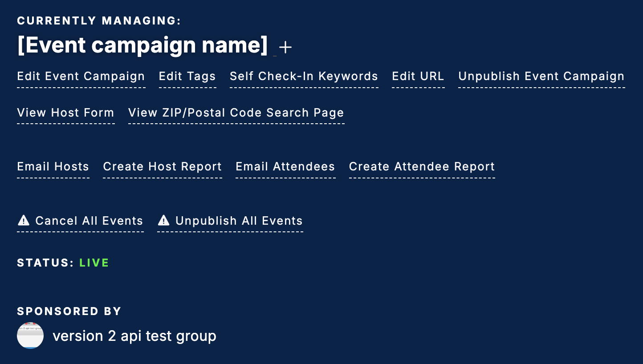643x364 pixels.
Task: Click warning triangle icon for Cancel All Events
Action: [x=23, y=220]
